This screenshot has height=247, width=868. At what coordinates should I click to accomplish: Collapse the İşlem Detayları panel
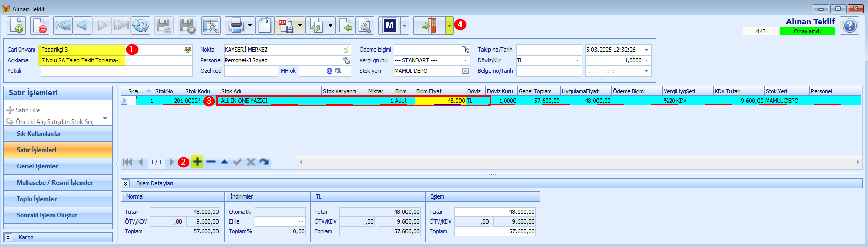click(x=126, y=183)
